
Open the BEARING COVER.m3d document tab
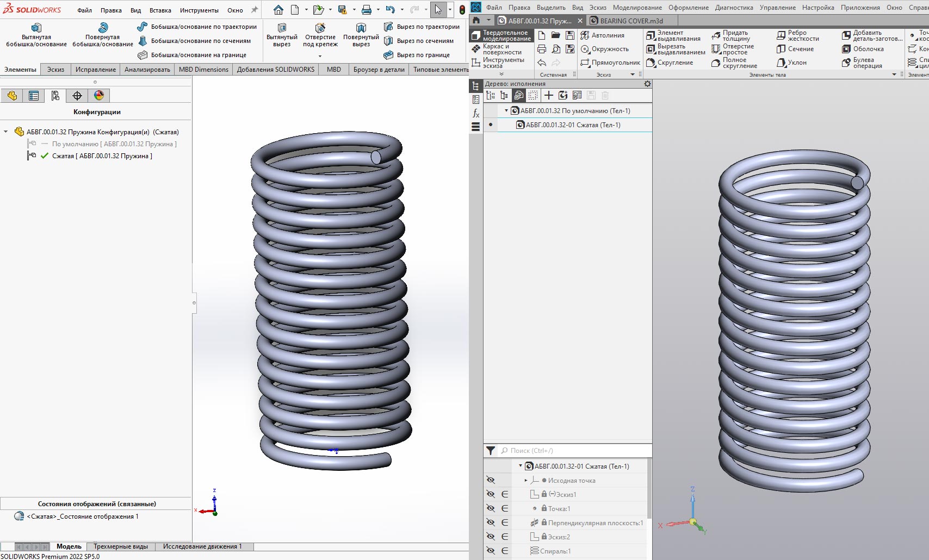pos(631,21)
